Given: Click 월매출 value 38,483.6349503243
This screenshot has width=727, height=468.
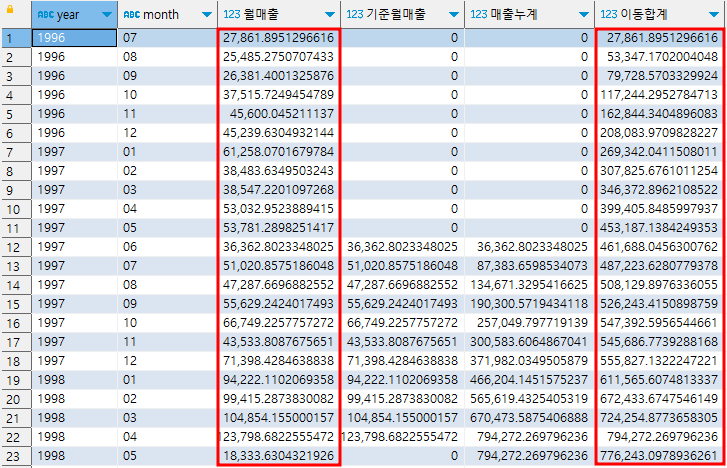Looking at the screenshot, I should pyautogui.click(x=278, y=171).
